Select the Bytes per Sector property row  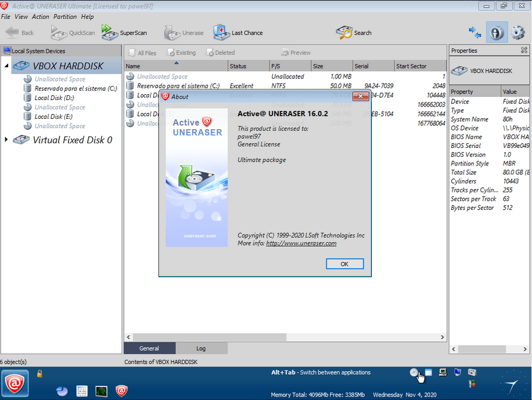click(489, 208)
